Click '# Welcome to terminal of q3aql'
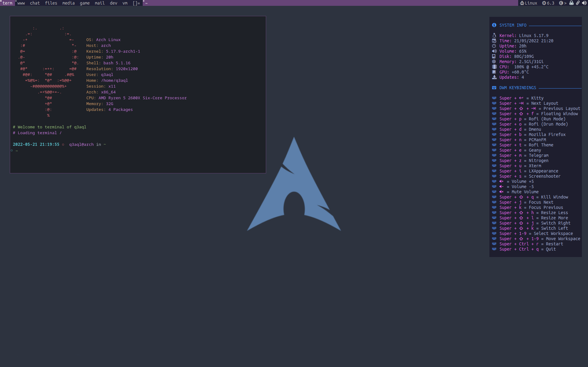588x367 pixels. (50, 127)
